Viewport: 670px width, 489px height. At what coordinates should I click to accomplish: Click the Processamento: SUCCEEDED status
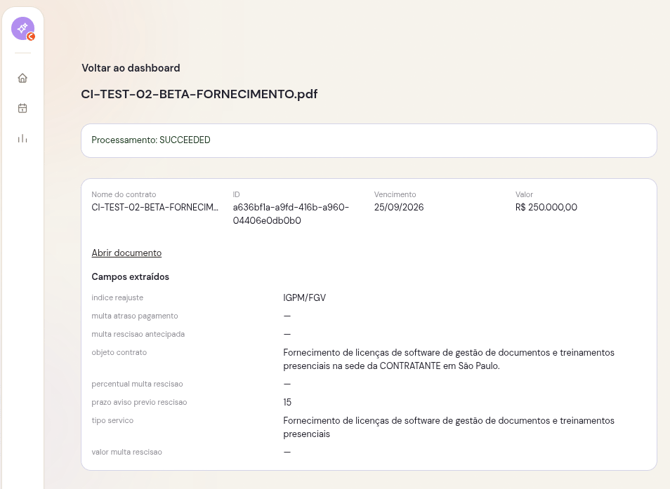click(151, 140)
